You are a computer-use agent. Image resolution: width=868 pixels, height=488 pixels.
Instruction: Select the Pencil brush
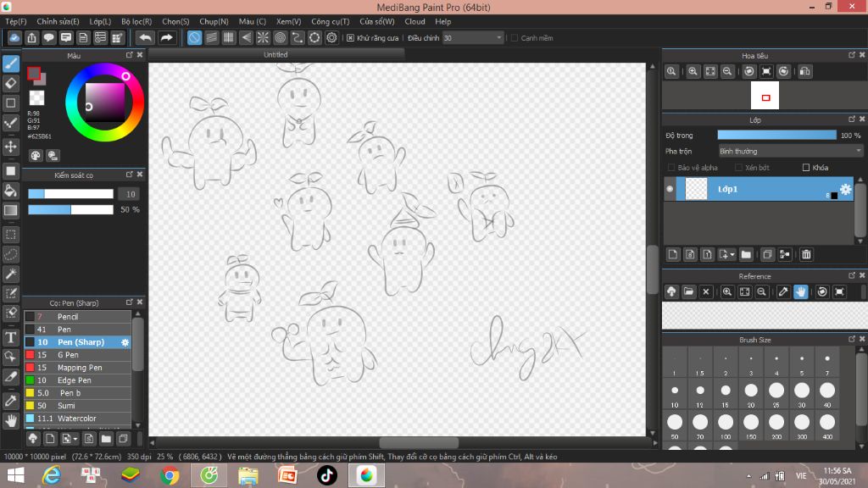[x=77, y=317]
